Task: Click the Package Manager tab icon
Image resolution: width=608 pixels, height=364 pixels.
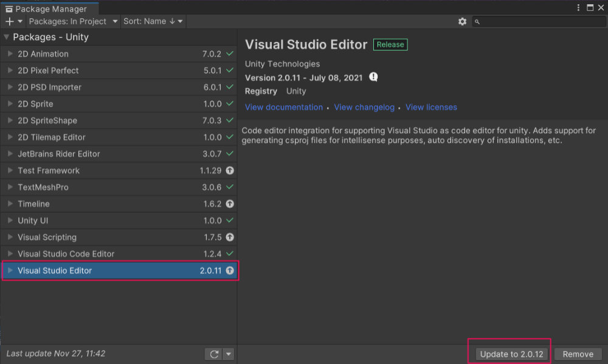Action: click(9, 9)
